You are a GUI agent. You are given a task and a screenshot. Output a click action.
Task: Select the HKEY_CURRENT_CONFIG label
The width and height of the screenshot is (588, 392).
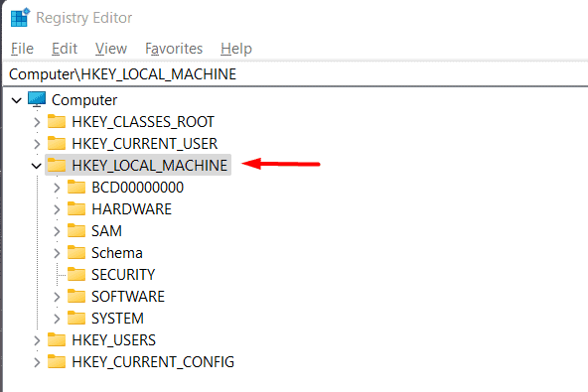(153, 362)
